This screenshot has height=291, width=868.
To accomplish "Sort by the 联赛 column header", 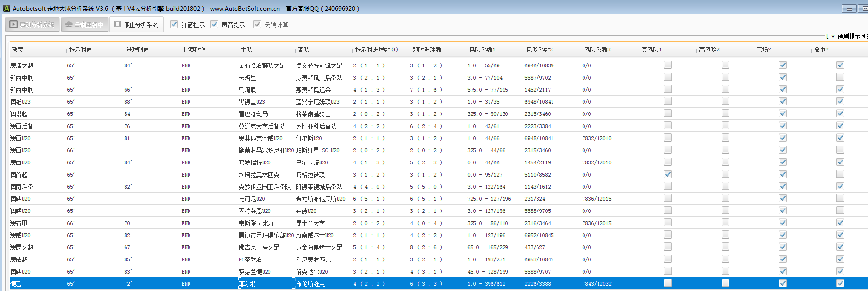I will pos(18,49).
